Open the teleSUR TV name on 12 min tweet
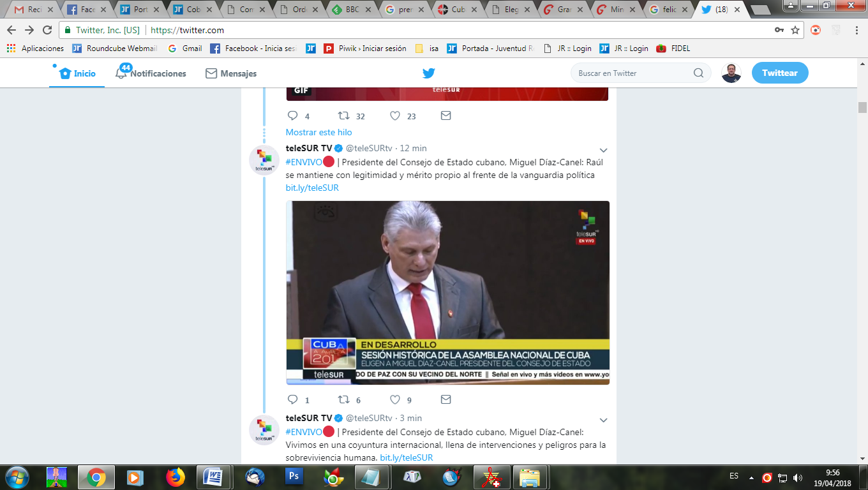Viewport: 868px width, 490px height. (x=309, y=148)
